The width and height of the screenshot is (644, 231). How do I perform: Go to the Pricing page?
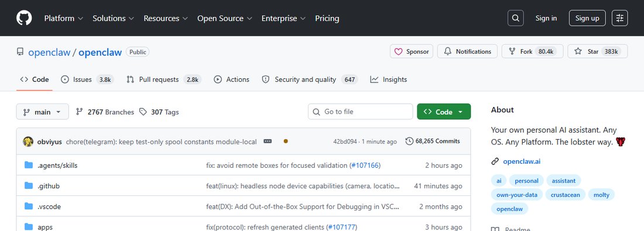coord(327,18)
